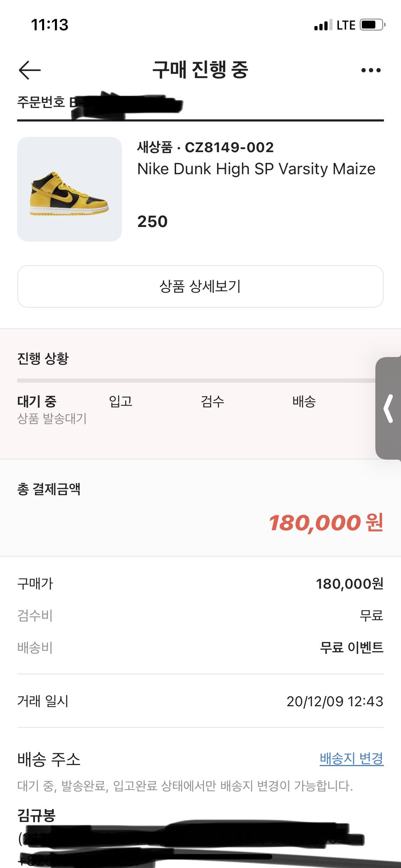The image size is (401, 868).
Task: Tap the progress bar under 진행 상황
Action: [x=196, y=381]
